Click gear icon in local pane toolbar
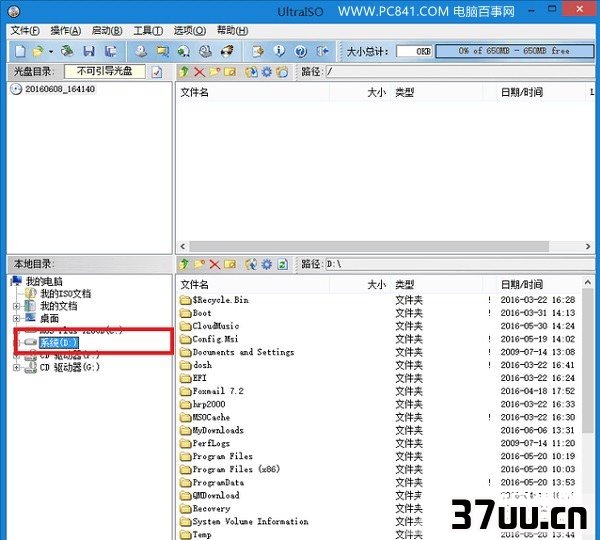Screen dimensions: 600x540 tap(266, 264)
